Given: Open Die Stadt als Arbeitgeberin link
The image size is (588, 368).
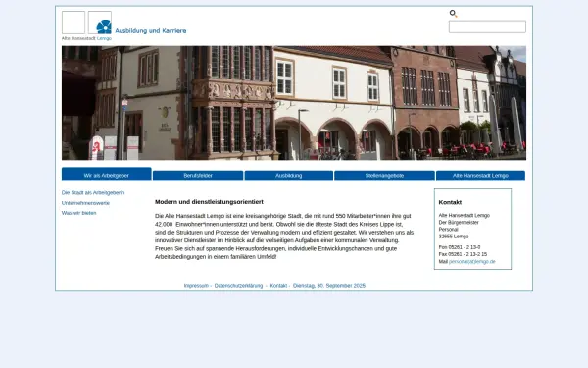Looking at the screenshot, I should 93,192.
